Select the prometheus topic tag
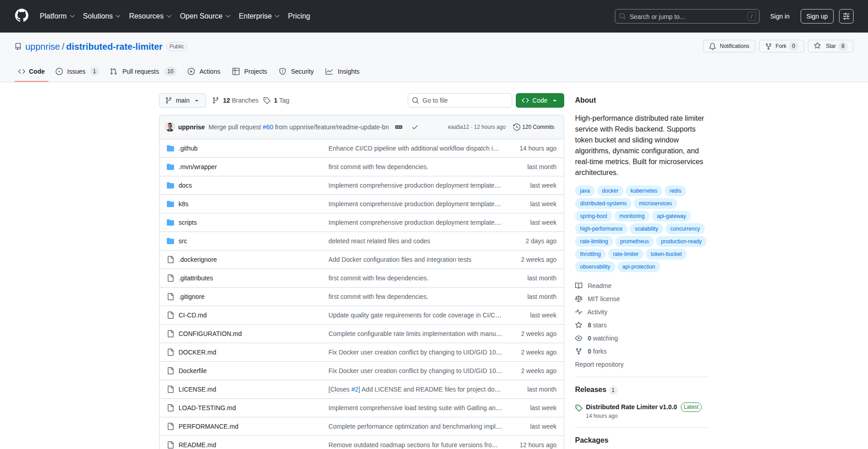 coord(634,241)
